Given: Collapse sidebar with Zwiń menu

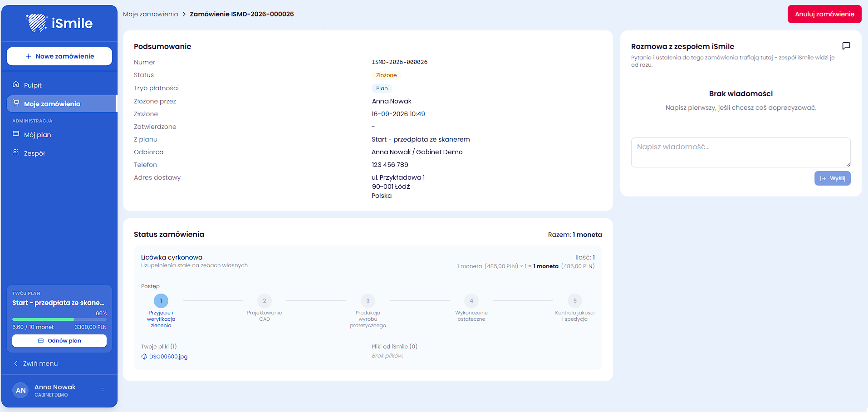Looking at the screenshot, I should (35, 363).
